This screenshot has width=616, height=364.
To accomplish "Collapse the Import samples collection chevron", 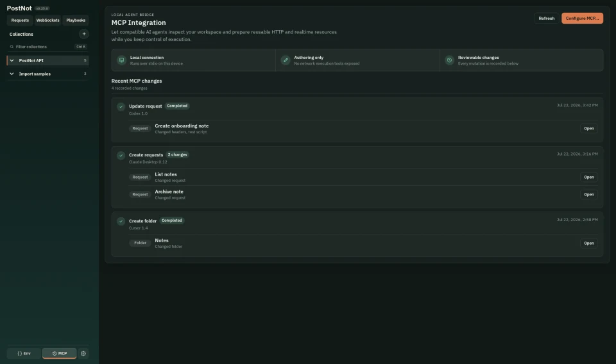I will point(12,74).
